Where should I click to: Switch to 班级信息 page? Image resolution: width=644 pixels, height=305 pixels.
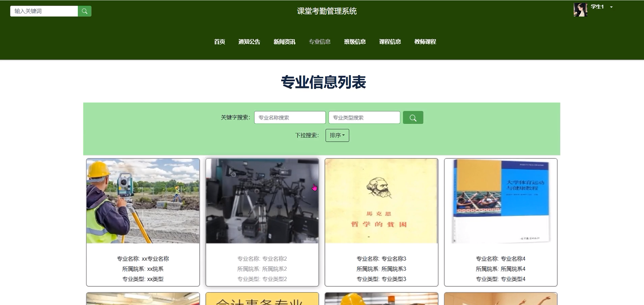click(x=355, y=42)
